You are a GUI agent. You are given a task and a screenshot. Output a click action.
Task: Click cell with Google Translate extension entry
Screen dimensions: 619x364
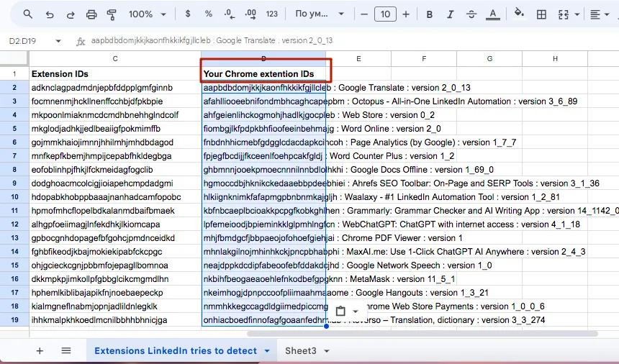point(263,88)
